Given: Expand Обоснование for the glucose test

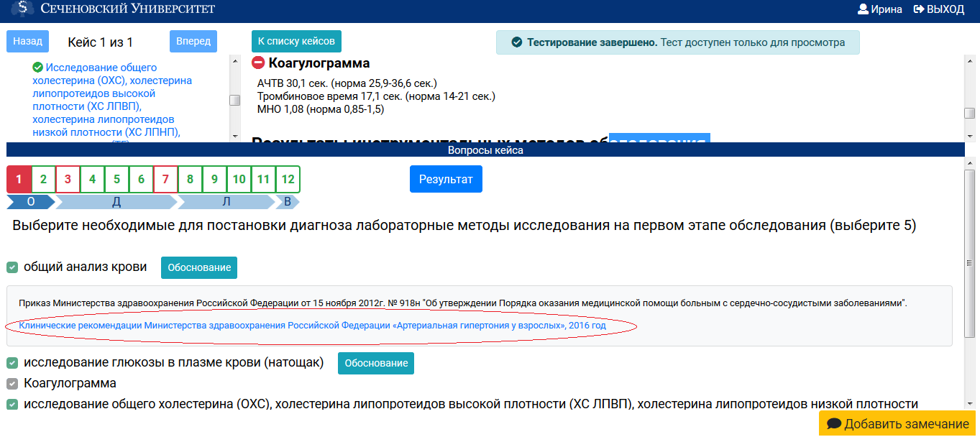Looking at the screenshot, I should click(x=375, y=363).
